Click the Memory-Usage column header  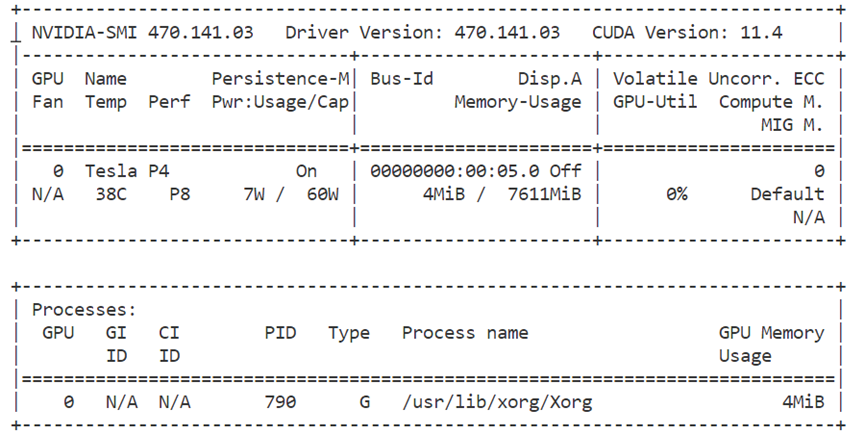(x=518, y=101)
